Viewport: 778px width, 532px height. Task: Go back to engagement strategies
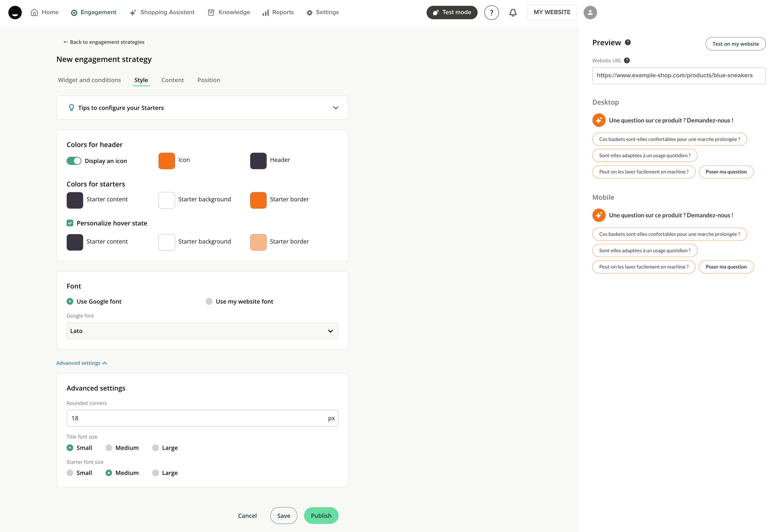[104, 42]
